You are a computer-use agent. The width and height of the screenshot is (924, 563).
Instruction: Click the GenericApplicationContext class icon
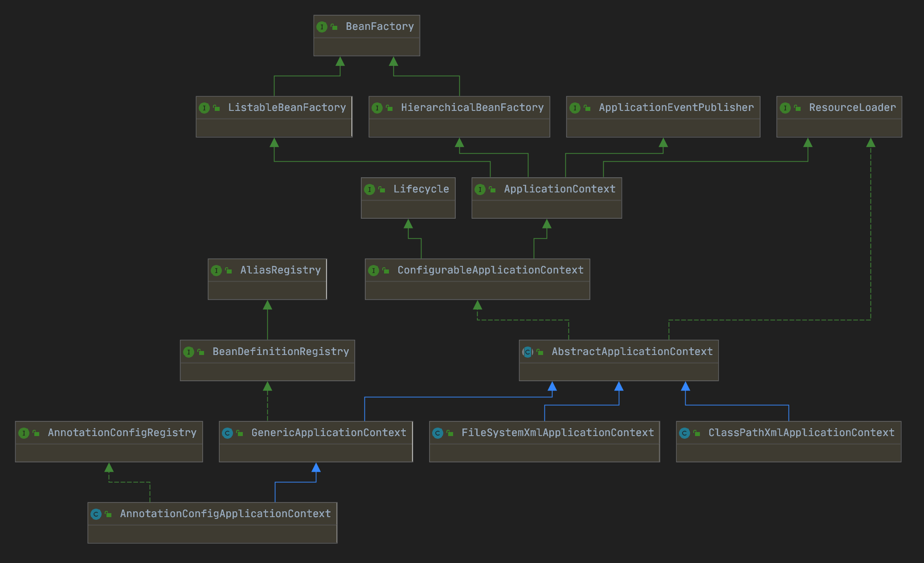[x=227, y=433]
